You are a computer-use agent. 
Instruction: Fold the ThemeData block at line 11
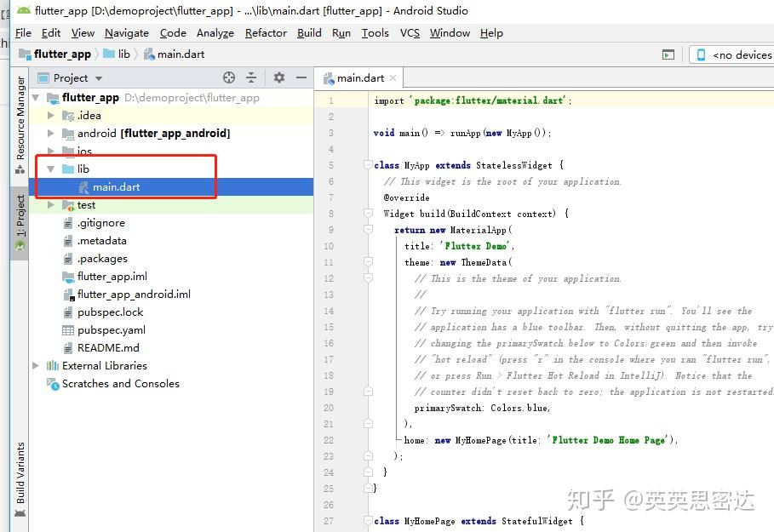coord(368,261)
